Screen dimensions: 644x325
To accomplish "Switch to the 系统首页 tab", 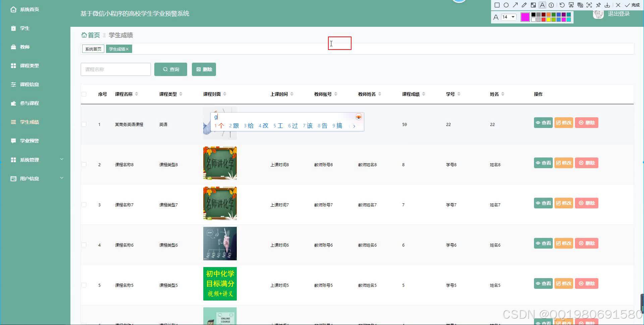I will (93, 49).
